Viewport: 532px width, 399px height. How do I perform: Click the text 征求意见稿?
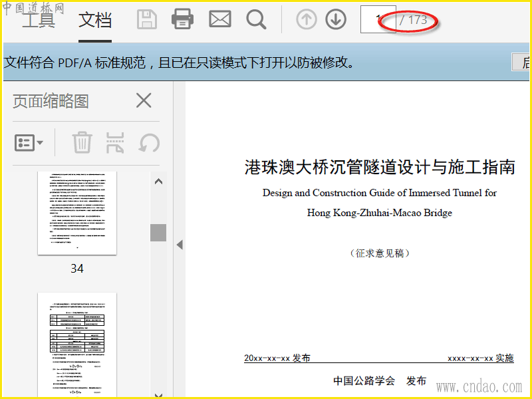(x=380, y=253)
